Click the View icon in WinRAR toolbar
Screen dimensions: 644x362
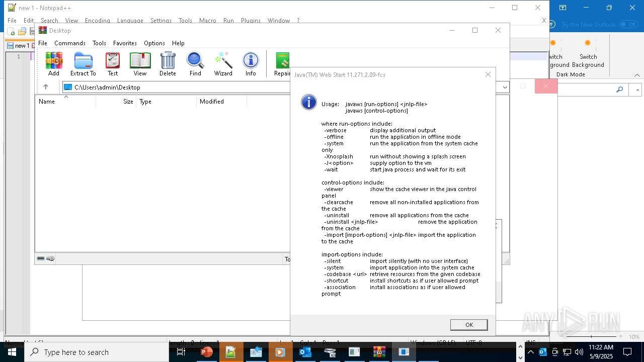point(140,64)
